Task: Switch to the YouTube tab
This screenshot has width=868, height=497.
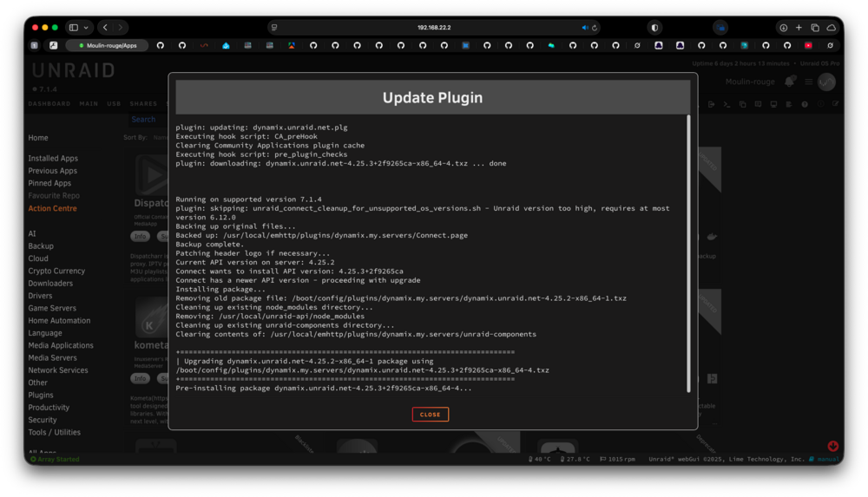Action: click(808, 45)
